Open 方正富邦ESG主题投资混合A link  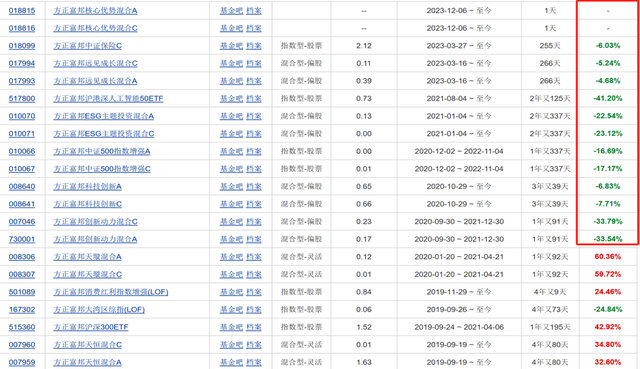104,116
